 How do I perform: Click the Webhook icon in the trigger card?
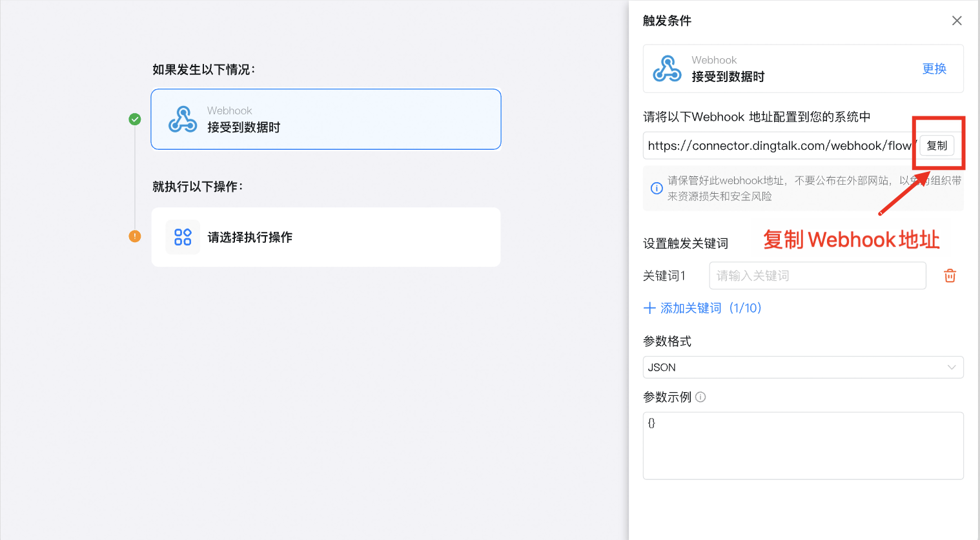point(183,119)
